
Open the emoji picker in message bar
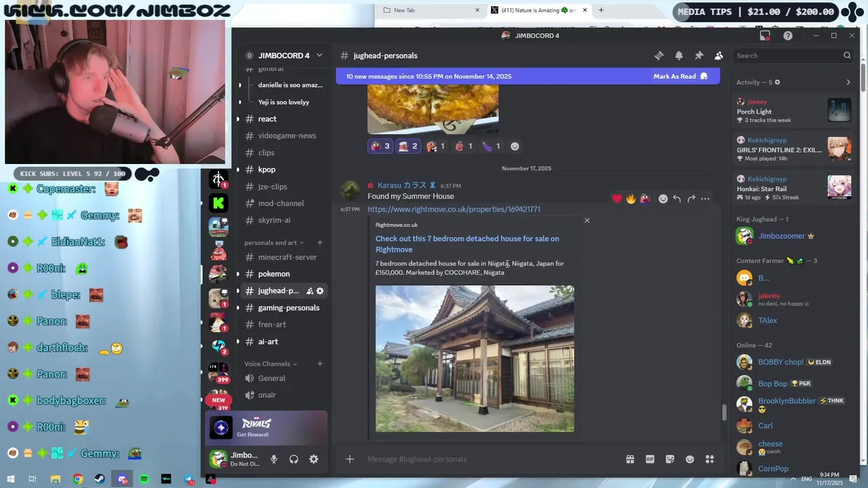(690, 459)
